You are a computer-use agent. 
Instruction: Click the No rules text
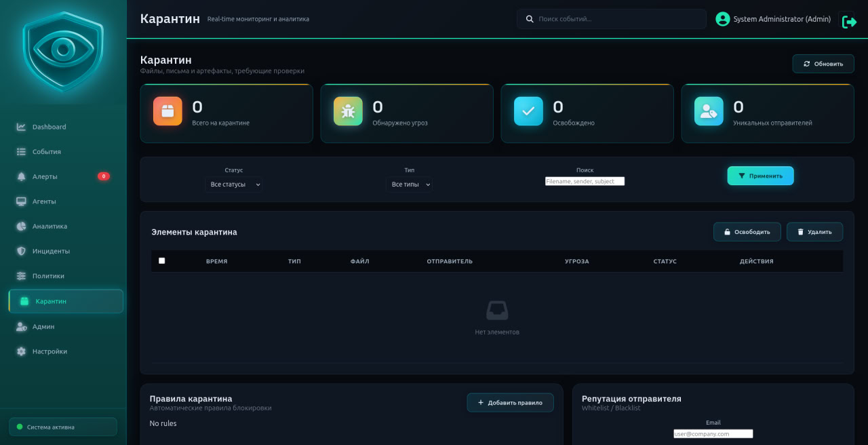coord(163,424)
